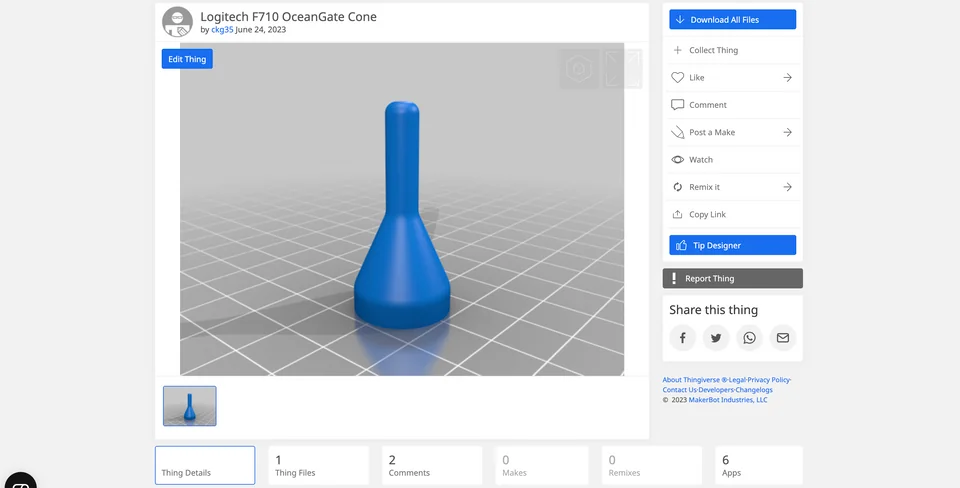Click the Like heart icon
Image resolution: width=960 pixels, height=488 pixels.
[x=677, y=78]
